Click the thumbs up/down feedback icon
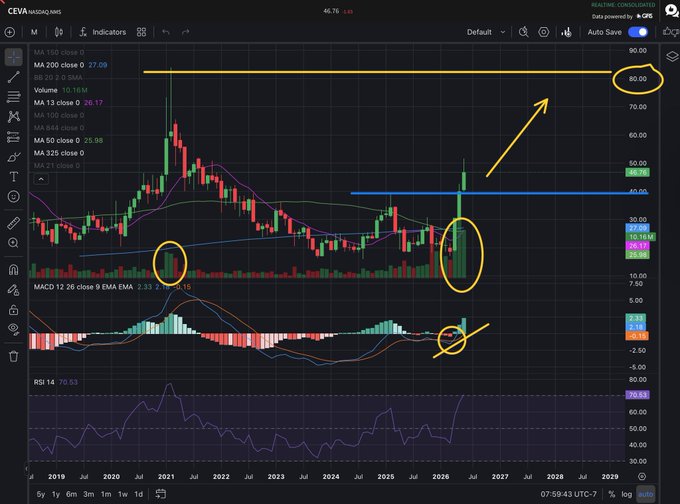The width and height of the screenshot is (680, 504). tap(670, 32)
